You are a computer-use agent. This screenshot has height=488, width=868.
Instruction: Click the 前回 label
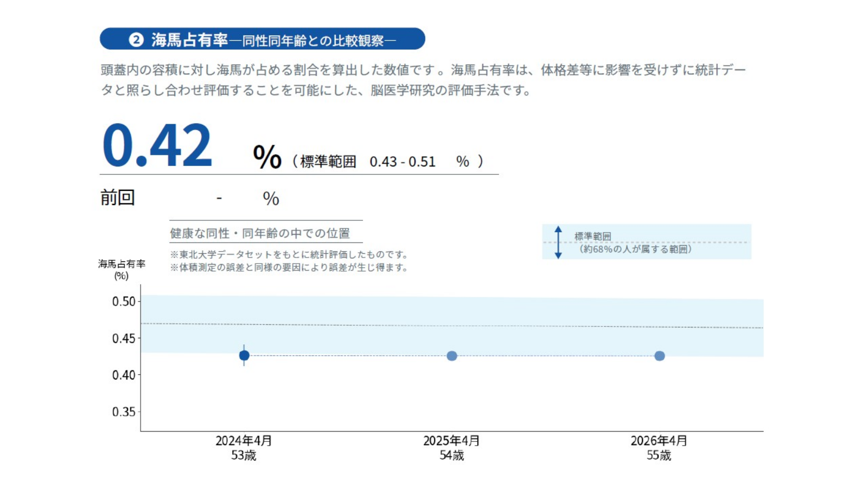point(117,197)
